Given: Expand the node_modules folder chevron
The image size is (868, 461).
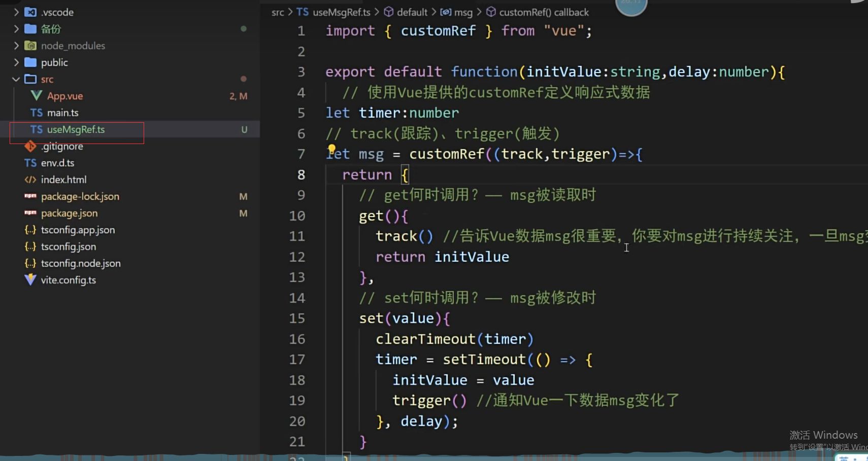Looking at the screenshot, I should [x=16, y=46].
